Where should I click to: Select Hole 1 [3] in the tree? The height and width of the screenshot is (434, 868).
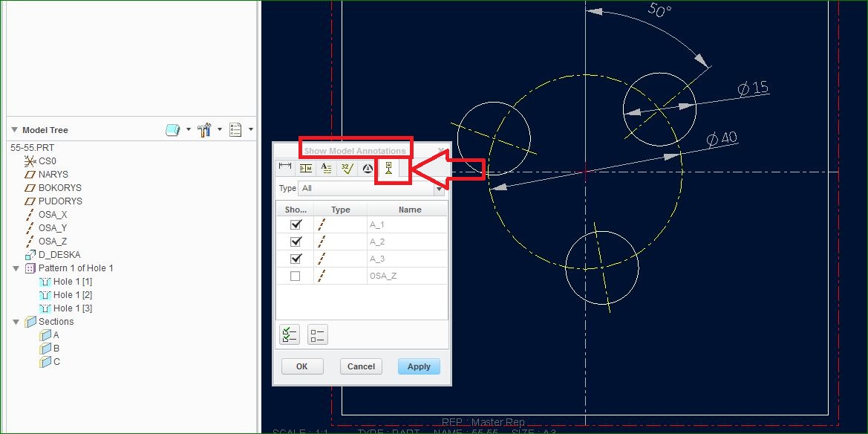pos(73,308)
